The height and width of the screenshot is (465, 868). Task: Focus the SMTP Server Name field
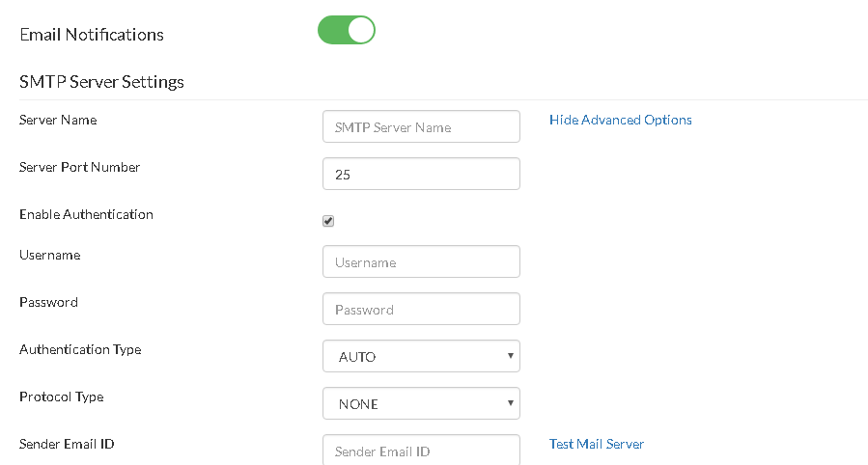pyautogui.click(x=421, y=126)
